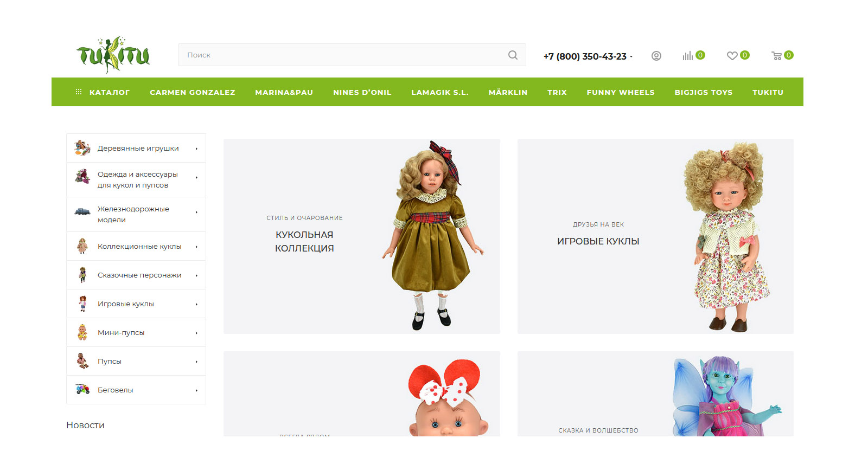Expand the Железнодорожные модели submenu arrow
The image size is (868, 464).
[x=196, y=212]
